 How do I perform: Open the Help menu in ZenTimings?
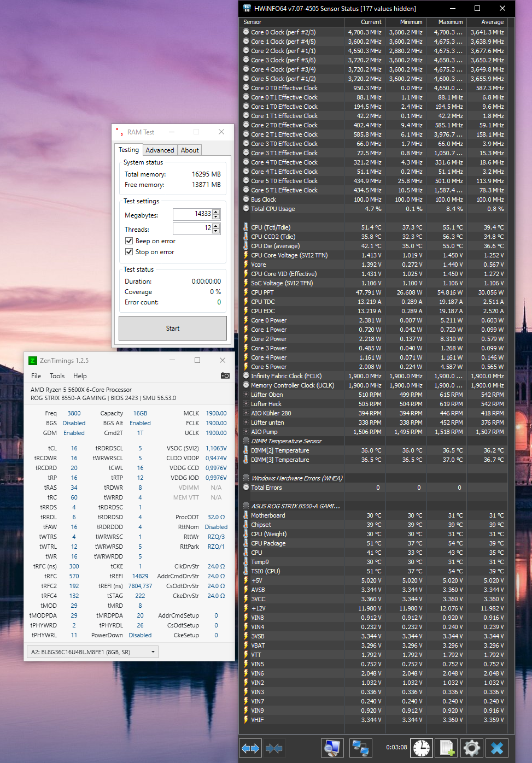[x=80, y=376]
